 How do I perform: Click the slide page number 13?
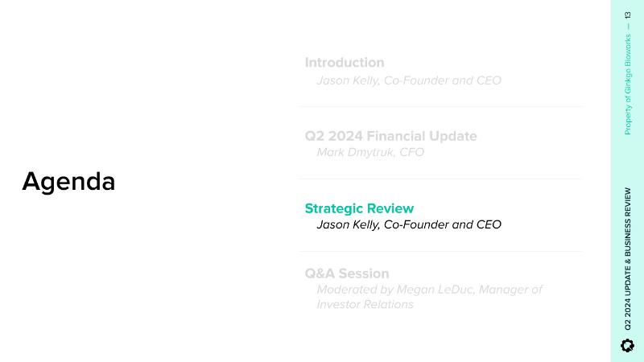[x=628, y=15]
